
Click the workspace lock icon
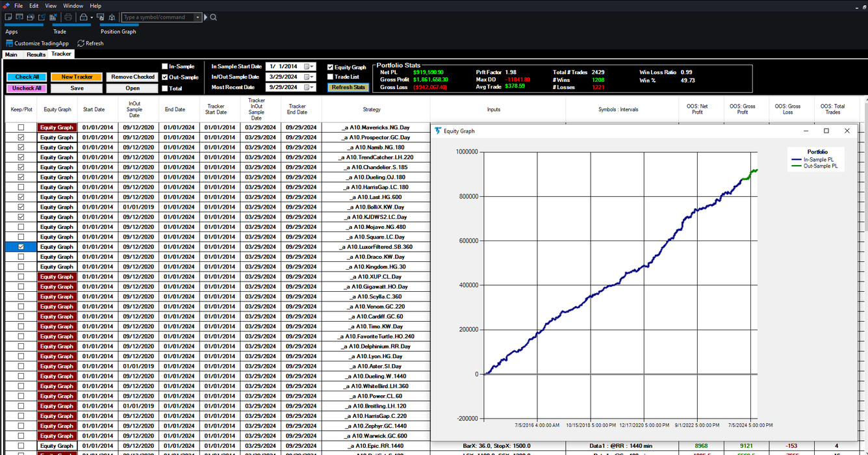83,17
